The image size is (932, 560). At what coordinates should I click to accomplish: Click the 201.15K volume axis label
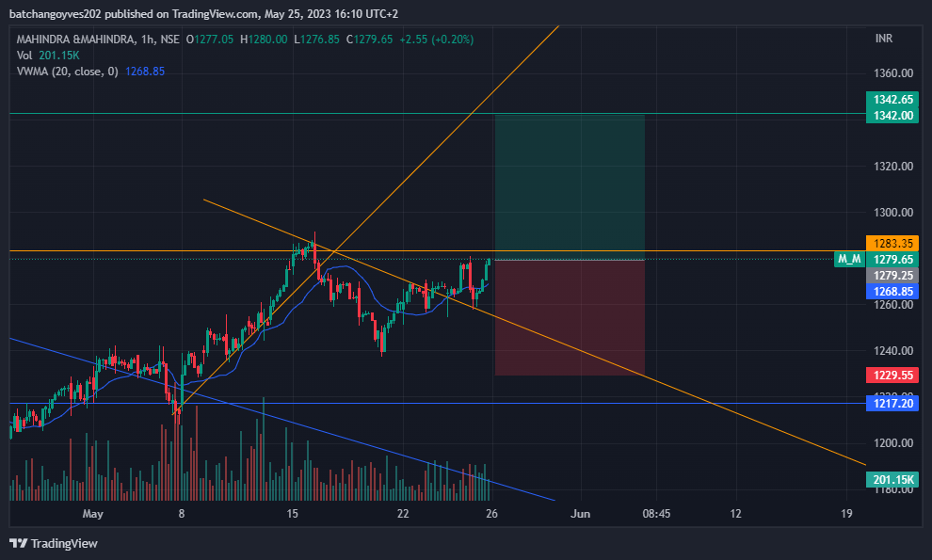(x=892, y=479)
